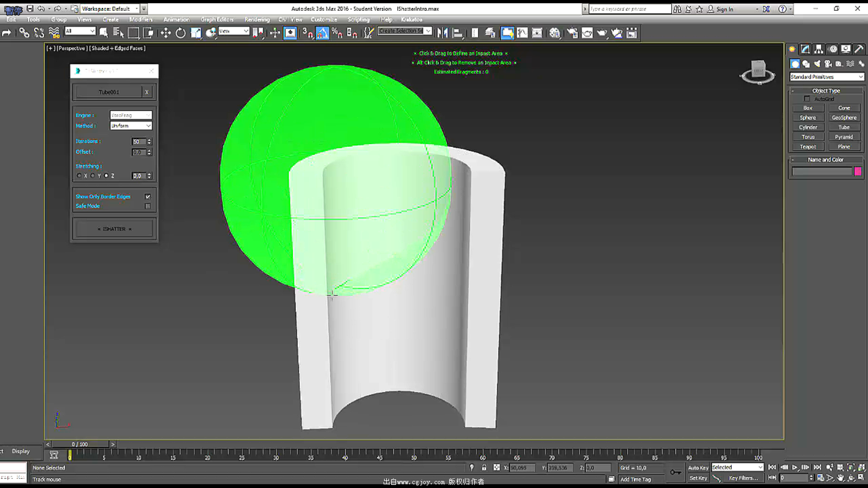This screenshot has width=868, height=488.
Task: Open the Modify command panel tab
Action: (806, 49)
